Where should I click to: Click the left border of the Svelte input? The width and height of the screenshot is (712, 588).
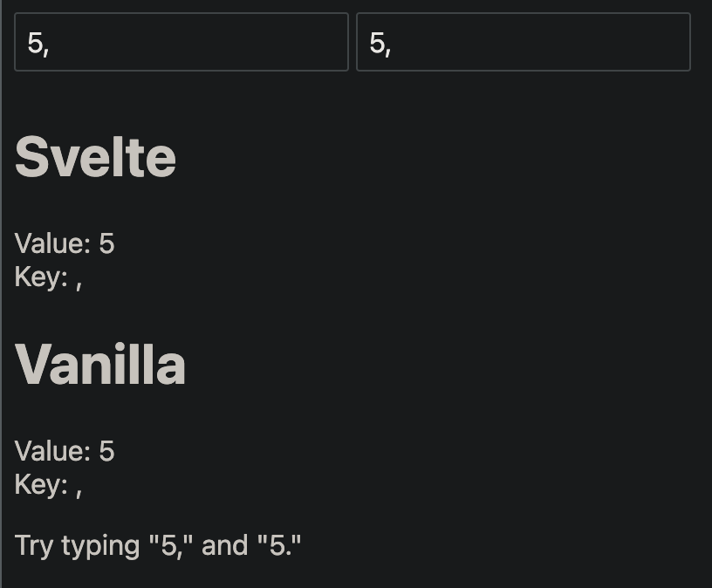(15, 42)
